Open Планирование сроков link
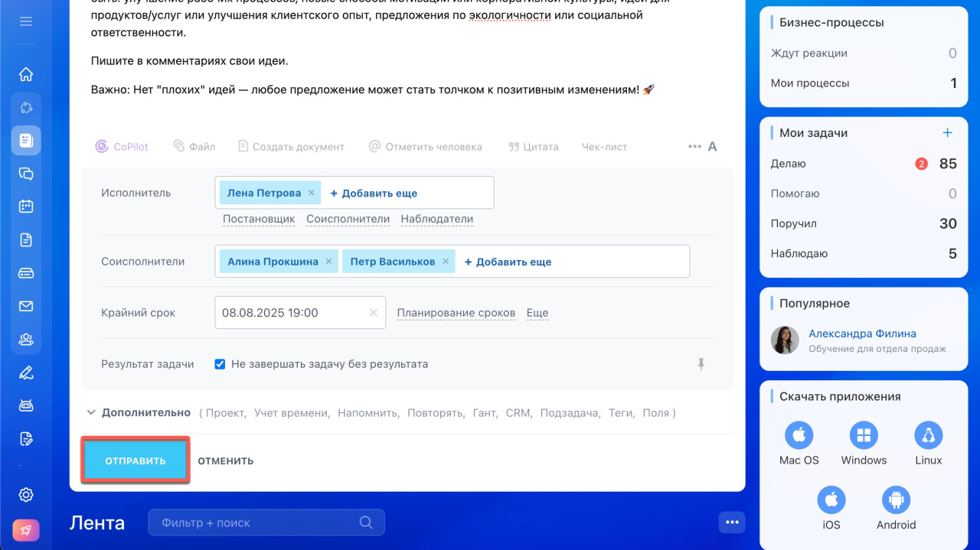Image resolution: width=980 pixels, height=550 pixels. 456,313
